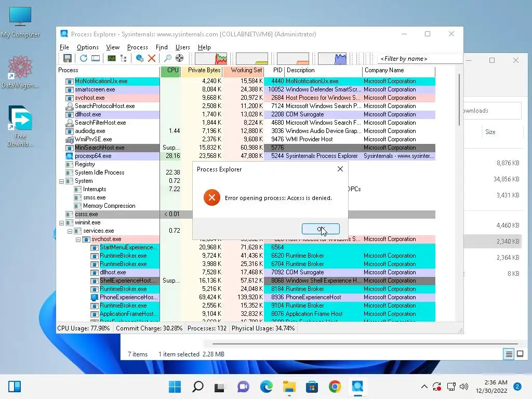Open the Free Download desktop shortcut
Screen dimensions: 532x399
(20, 126)
